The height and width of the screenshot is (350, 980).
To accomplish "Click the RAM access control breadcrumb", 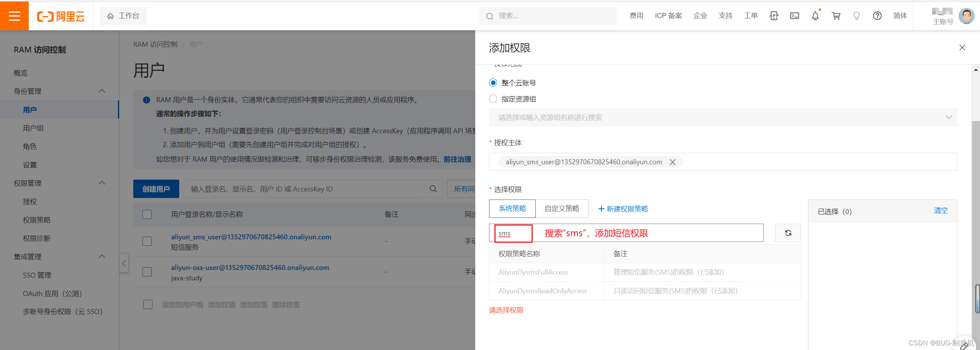I will (155, 44).
